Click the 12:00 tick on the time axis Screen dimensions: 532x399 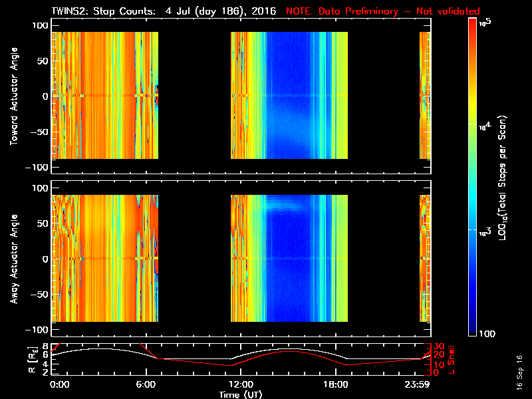pyautogui.click(x=241, y=384)
